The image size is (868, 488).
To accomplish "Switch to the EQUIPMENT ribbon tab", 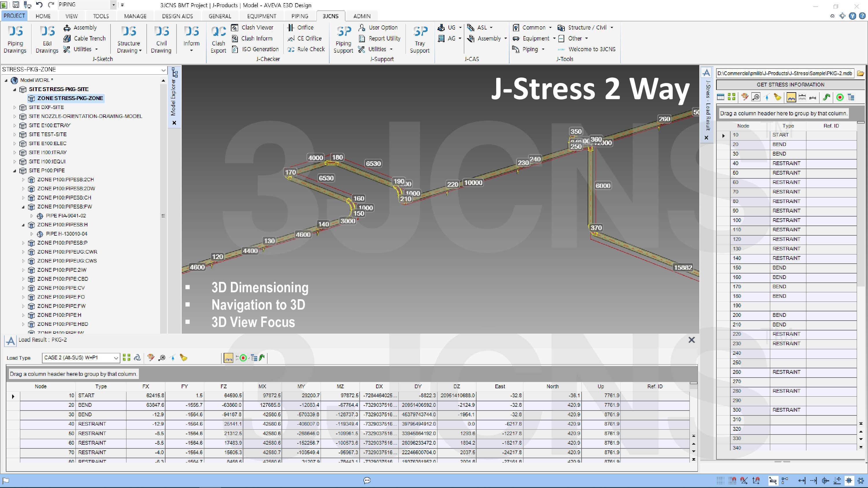I will click(262, 16).
